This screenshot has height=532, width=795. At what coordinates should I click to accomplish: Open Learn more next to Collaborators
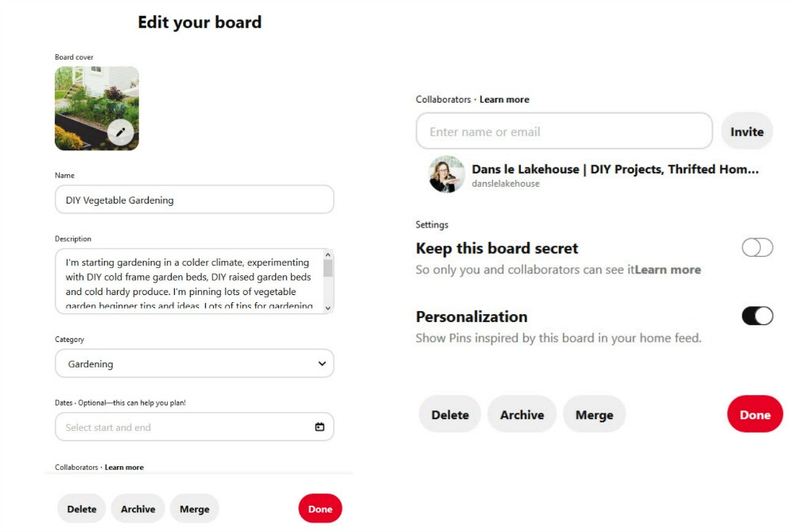504,99
